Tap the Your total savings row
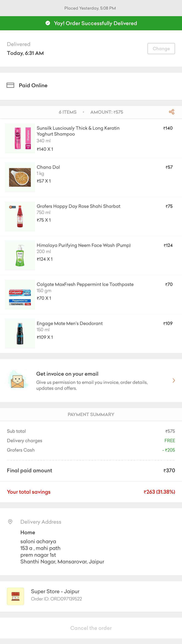Screen dimensions: 182x644 tap(91, 492)
